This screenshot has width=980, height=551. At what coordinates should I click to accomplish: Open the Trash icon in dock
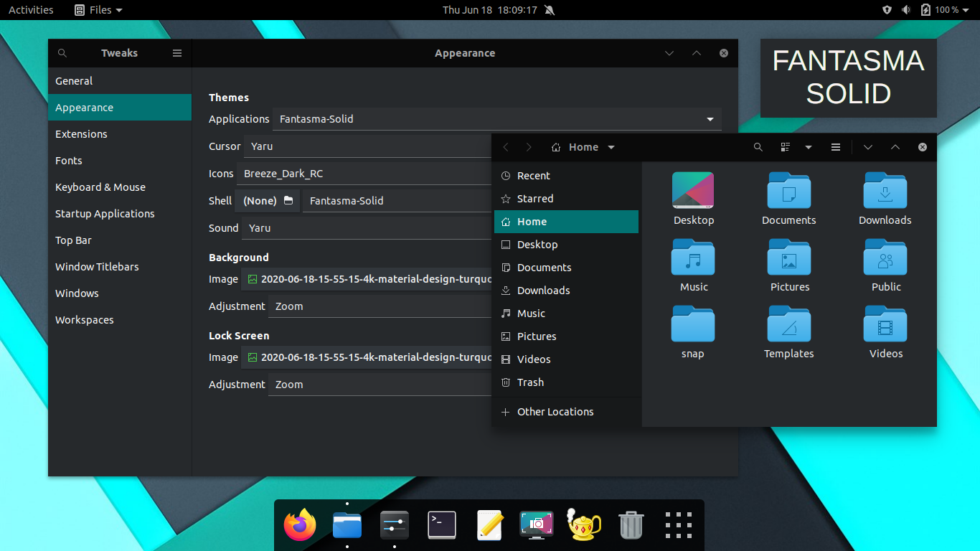click(x=631, y=525)
